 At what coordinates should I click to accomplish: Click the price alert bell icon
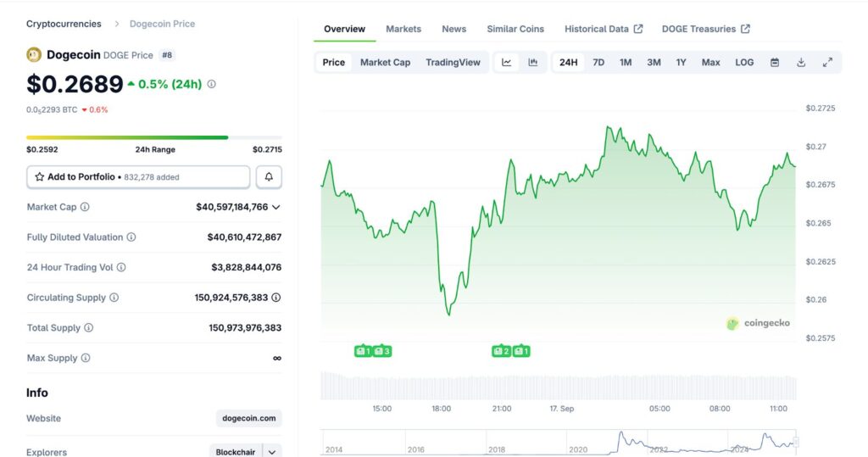pos(269,177)
